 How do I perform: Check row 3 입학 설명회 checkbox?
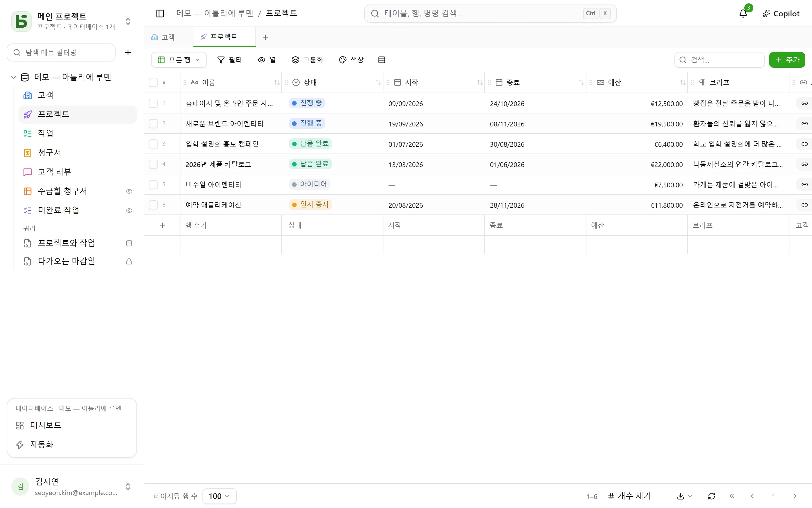point(153,144)
